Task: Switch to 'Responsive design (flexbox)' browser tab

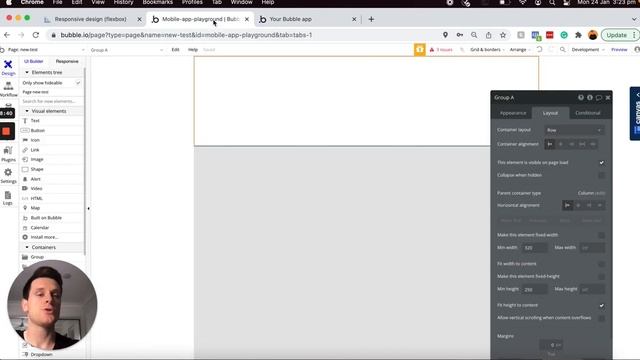Action: pos(91,19)
